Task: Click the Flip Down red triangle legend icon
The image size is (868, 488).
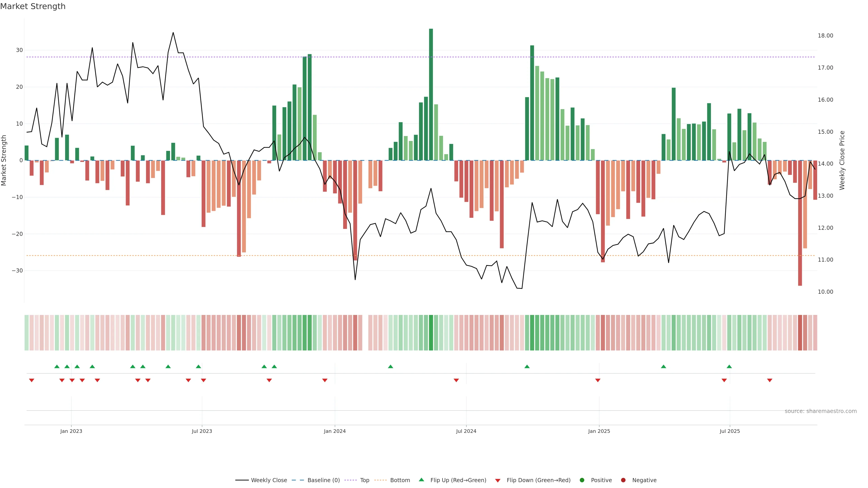Action: (498, 481)
